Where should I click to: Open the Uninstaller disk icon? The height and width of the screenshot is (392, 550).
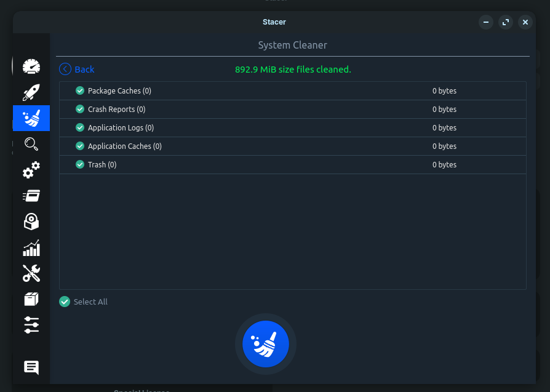(x=31, y=222)
